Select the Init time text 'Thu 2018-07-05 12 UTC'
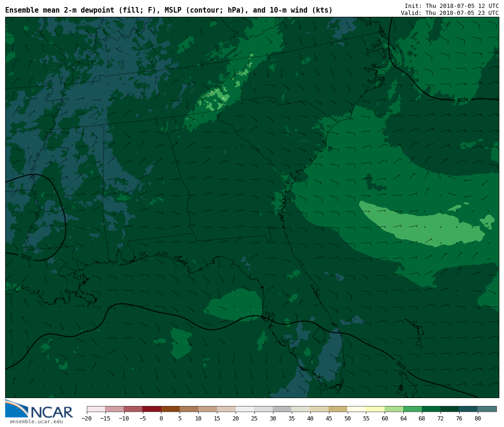 click(x=462, y=6)
